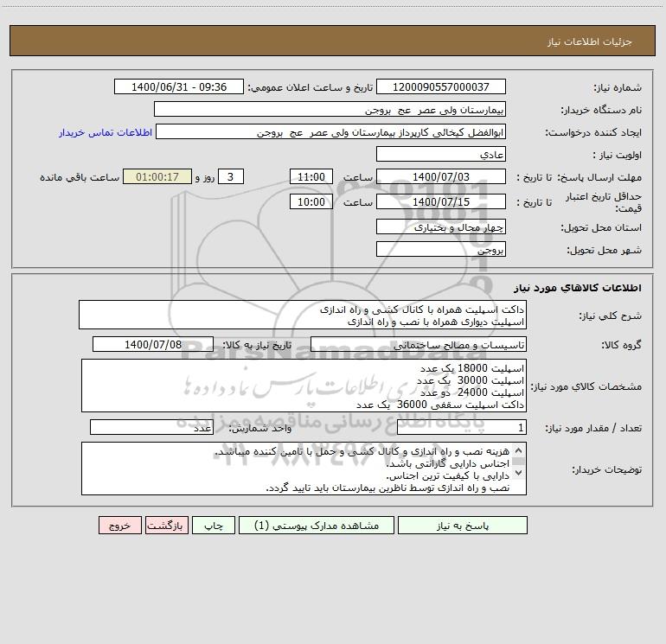Click label تاریخ و ساعت اعلان عمومی

tap(311, 87)
